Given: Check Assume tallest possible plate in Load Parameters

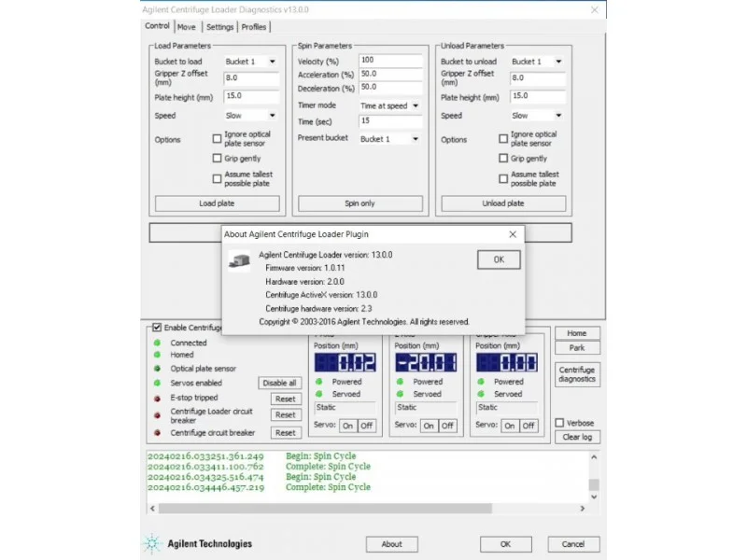Looking at the screenshot, I should 217,178.
